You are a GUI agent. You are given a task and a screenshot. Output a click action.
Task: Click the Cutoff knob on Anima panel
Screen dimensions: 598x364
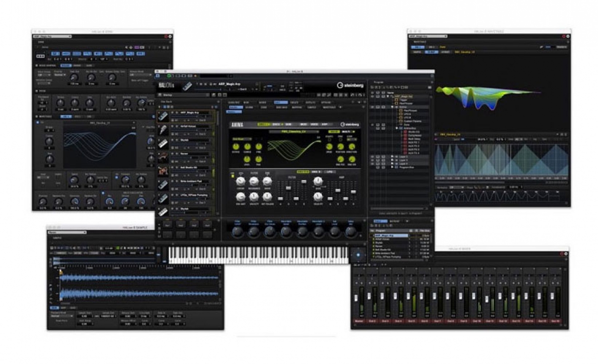point(241,182)
